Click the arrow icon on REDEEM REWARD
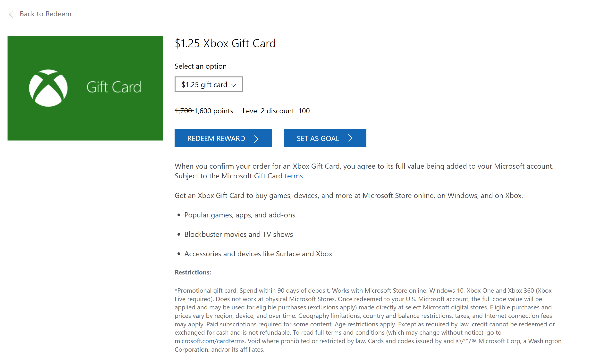Viewport: 591px width, 364px height. pos(256,139)
